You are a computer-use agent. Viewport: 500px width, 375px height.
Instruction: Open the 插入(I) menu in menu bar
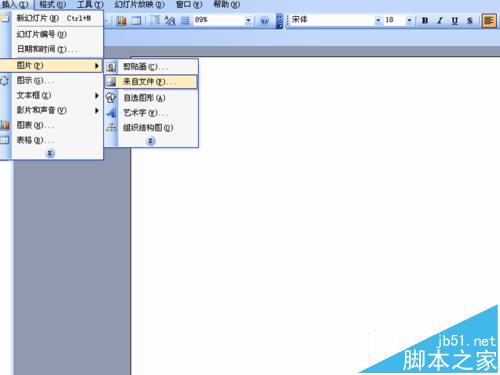point(15,5)
